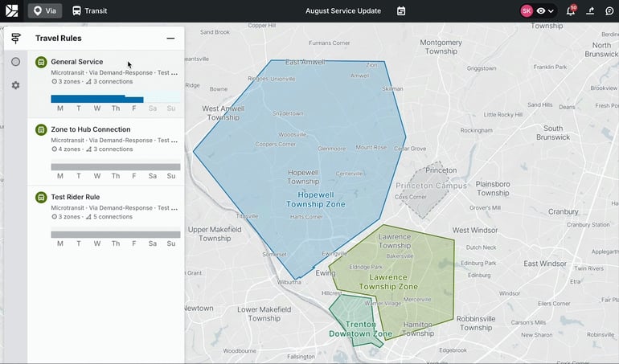Click the share/export icon in header
Viewport: 619px width, 364px height.
tap(591, 11)
